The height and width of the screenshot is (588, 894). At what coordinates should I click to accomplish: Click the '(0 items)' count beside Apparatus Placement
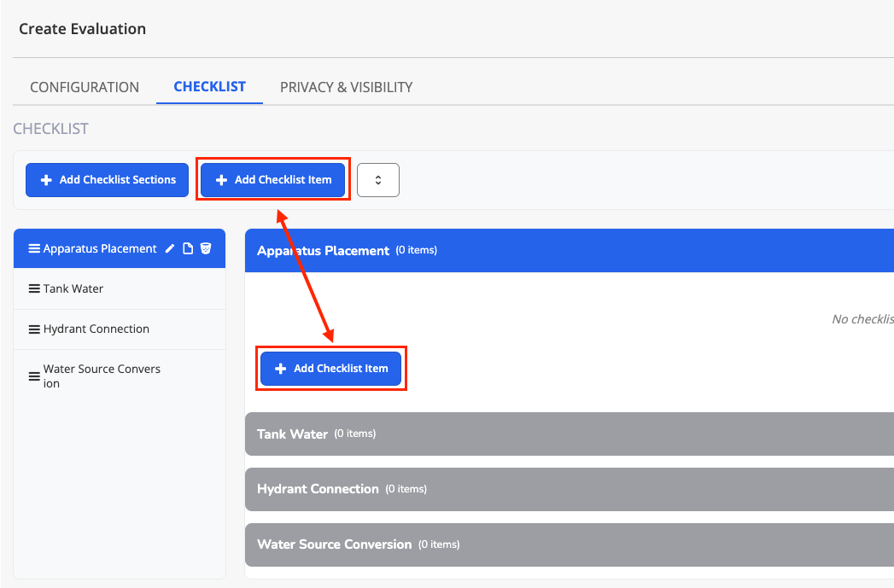click(416, 250)
